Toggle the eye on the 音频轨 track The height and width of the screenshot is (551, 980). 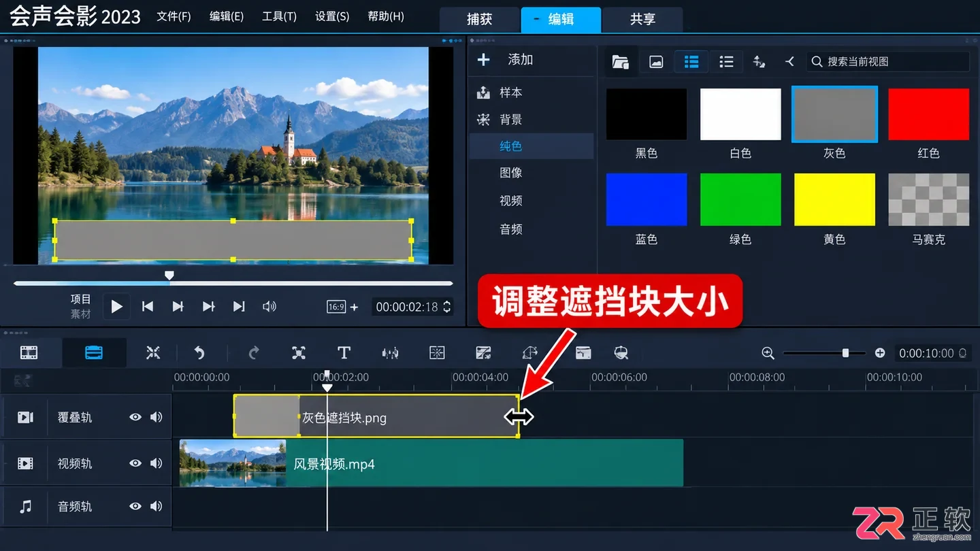135,506
